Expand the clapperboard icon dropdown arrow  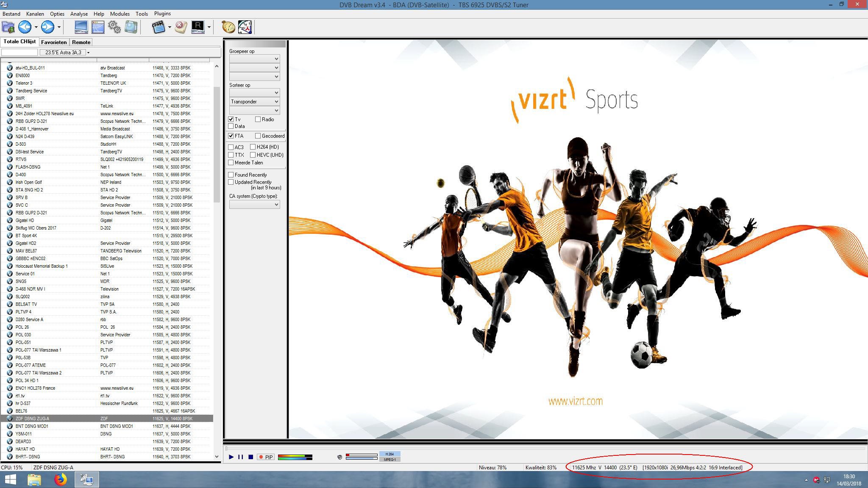pos(170,27)
